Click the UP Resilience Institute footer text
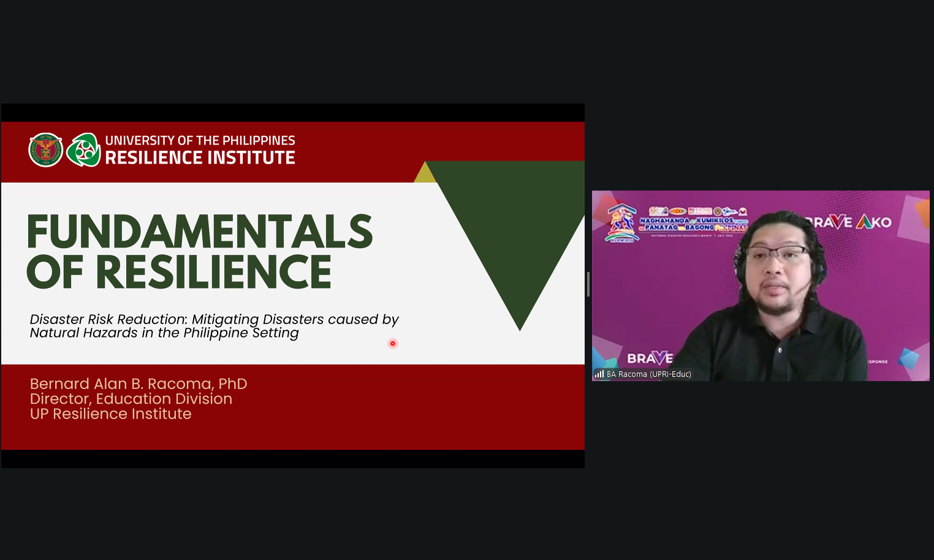 [110, 414]
